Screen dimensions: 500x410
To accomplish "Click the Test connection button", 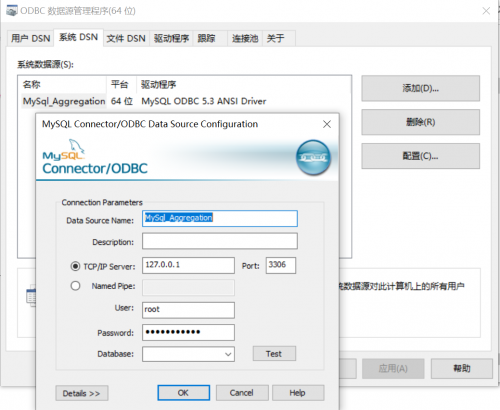I will point(274,354).
